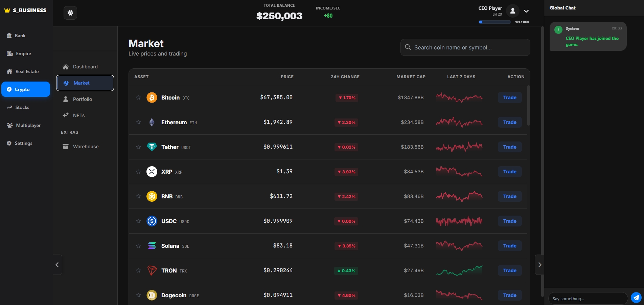
Task: Collapse the Global Chat panel chevron
Action: pyautogui.click(x=539, y=265)
